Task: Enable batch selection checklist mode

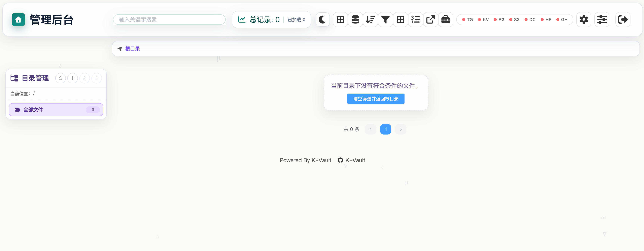Action: (x=415, y=19)
